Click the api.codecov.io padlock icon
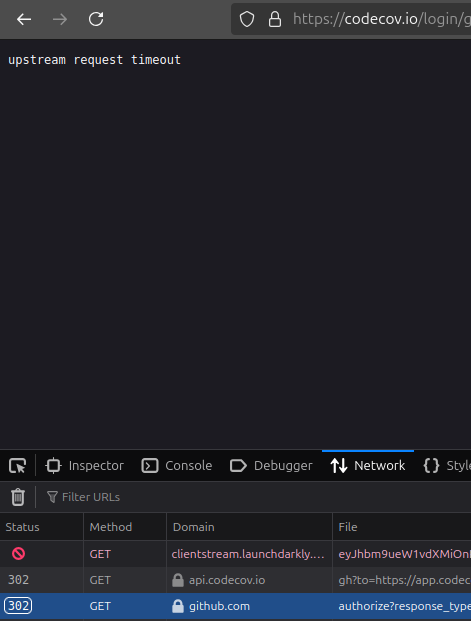The width and height of the screenshot is (471, 621). point(178,580)
